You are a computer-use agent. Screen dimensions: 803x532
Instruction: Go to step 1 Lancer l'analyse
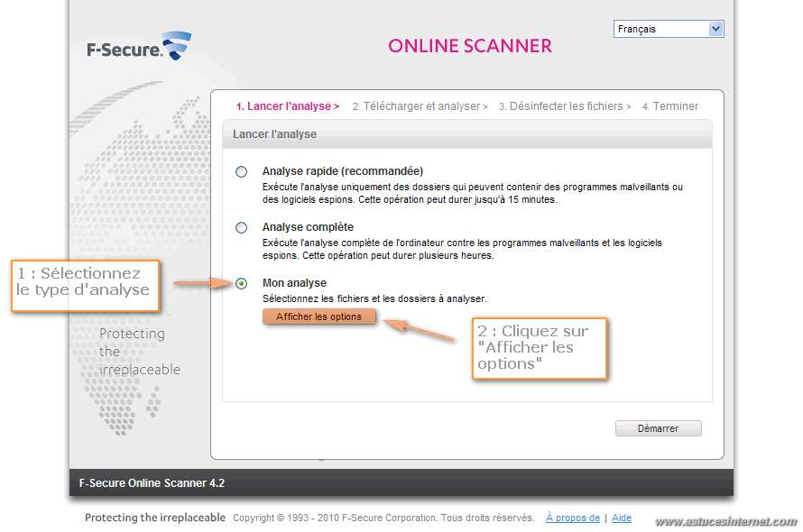pyautogui.click(x=287, y=106)
